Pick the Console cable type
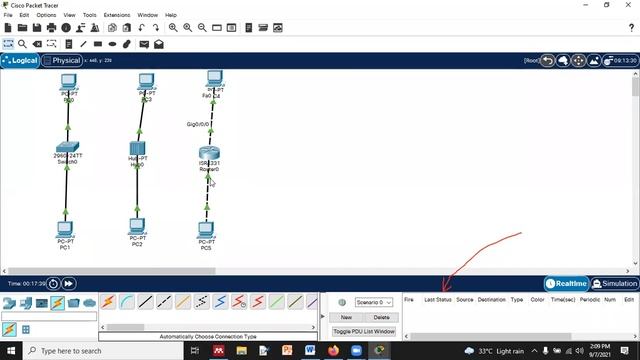Image resolution: width=640 pixels, height=360 pixels. click(127, 302)
